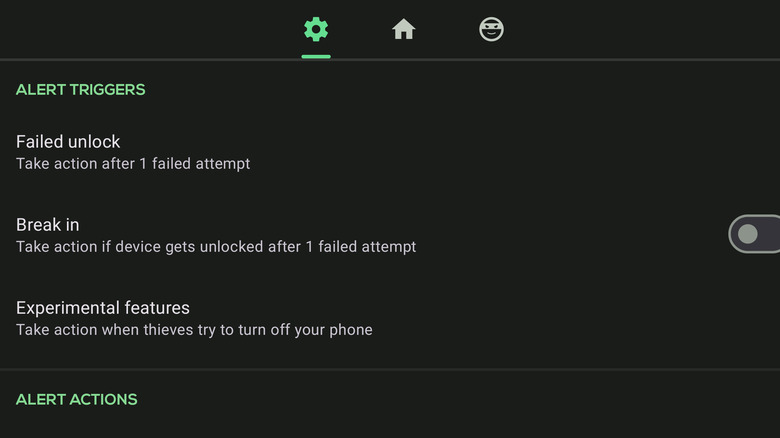
Task: Open the thief face tab
Action: [x=491, y=30]
